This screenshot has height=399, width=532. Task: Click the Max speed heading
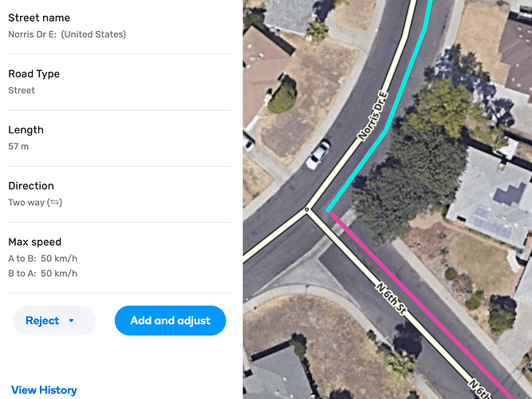coord(34,242)
